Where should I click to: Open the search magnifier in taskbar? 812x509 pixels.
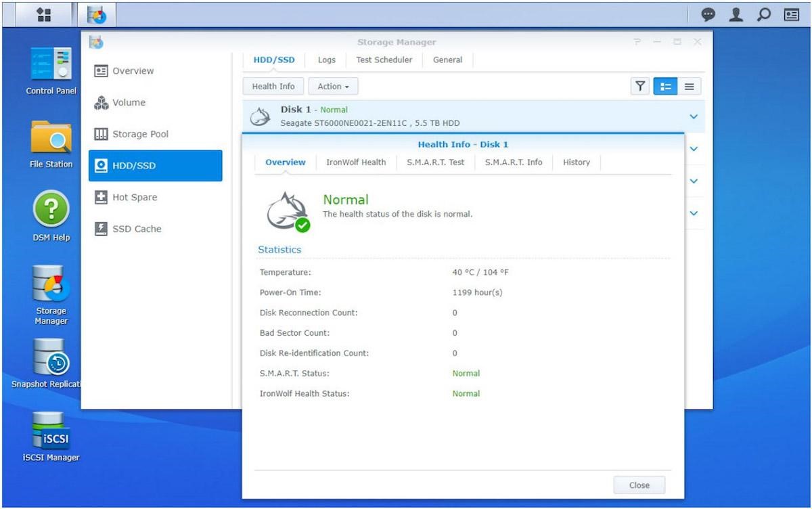[x=764, y=14]
